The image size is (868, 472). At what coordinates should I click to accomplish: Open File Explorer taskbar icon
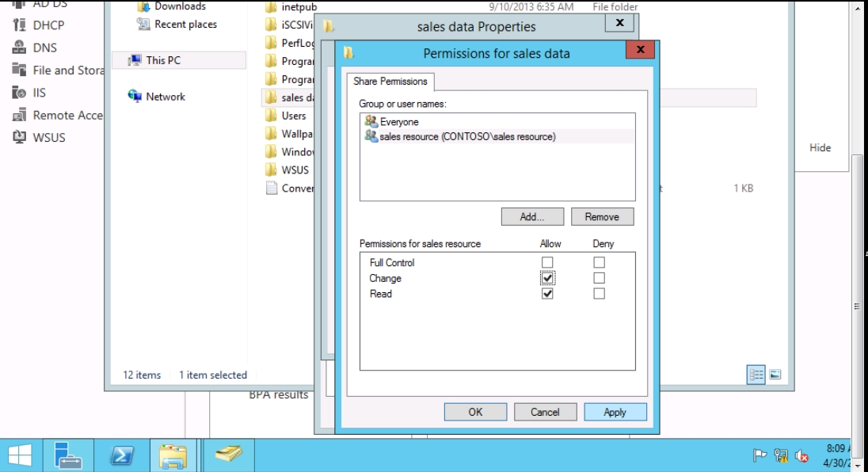tap(173, 455)
